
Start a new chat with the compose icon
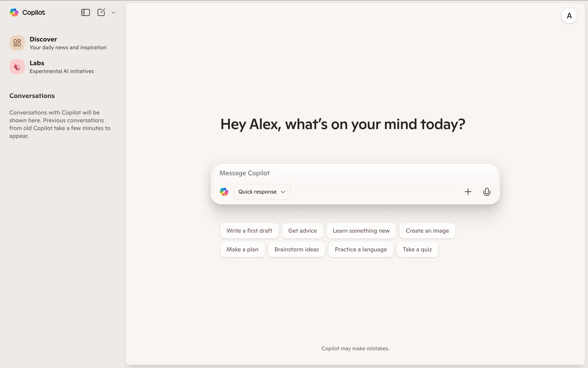101,13
